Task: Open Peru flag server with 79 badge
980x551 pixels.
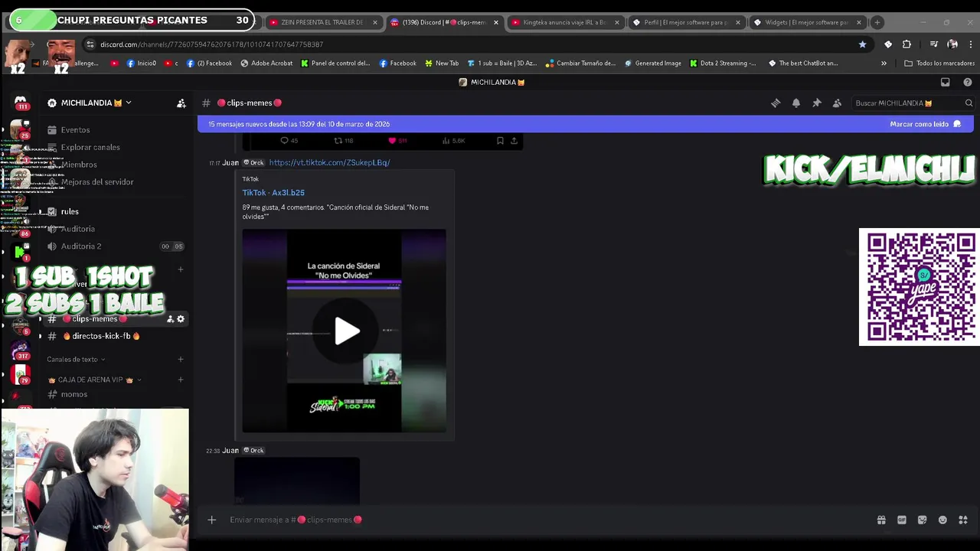Action: (21, 375)
